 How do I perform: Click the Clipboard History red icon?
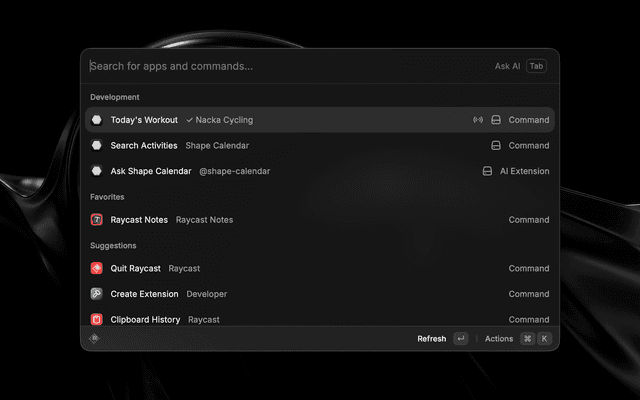coord(97,319)
